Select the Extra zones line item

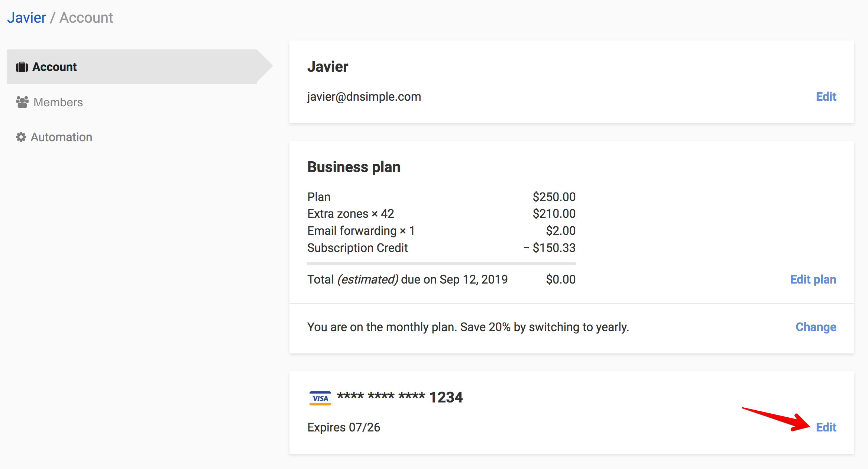pos(351,213)
